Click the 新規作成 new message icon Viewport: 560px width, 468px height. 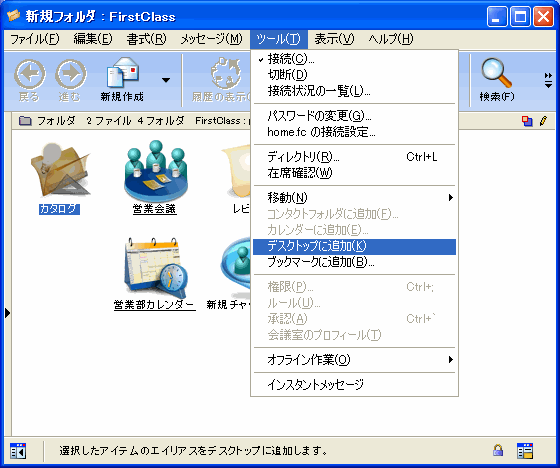(122, 73)
